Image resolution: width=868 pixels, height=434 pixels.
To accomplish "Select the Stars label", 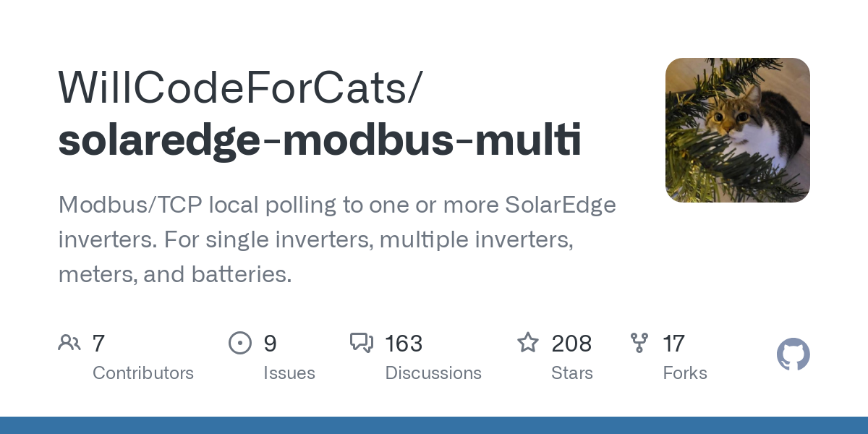I will tap(572, 373).
